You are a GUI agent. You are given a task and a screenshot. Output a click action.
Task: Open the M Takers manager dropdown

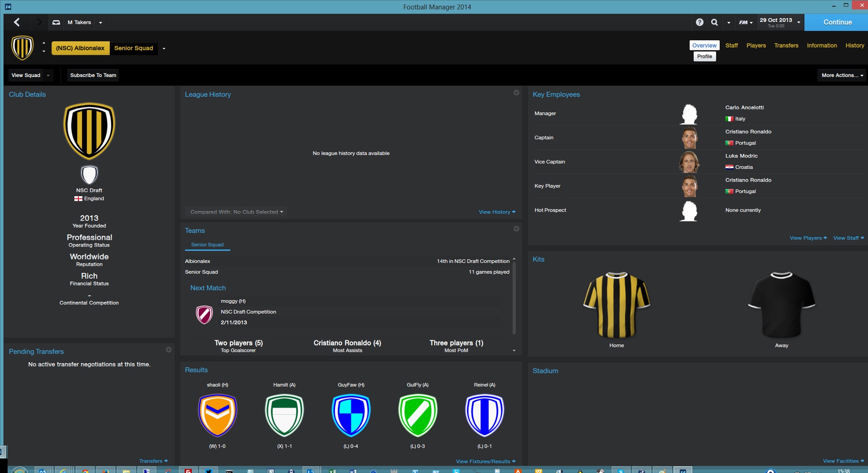tap(100, 22)
